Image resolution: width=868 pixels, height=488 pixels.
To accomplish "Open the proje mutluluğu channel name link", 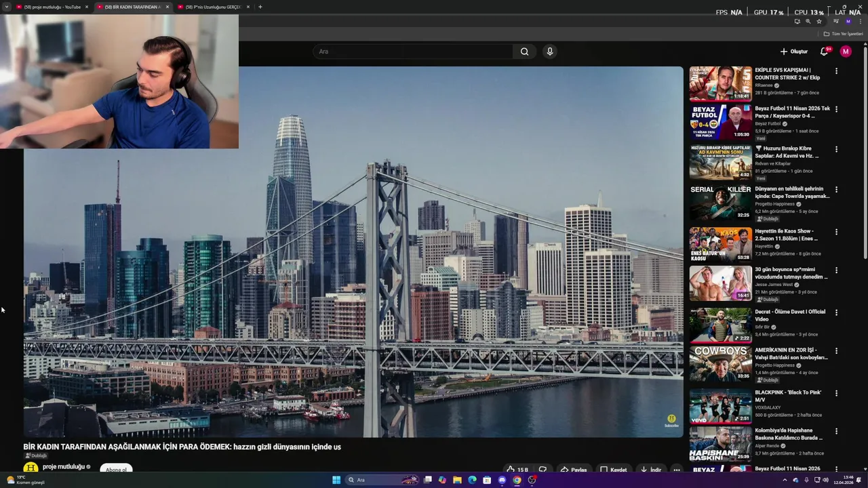I will 64,466.
